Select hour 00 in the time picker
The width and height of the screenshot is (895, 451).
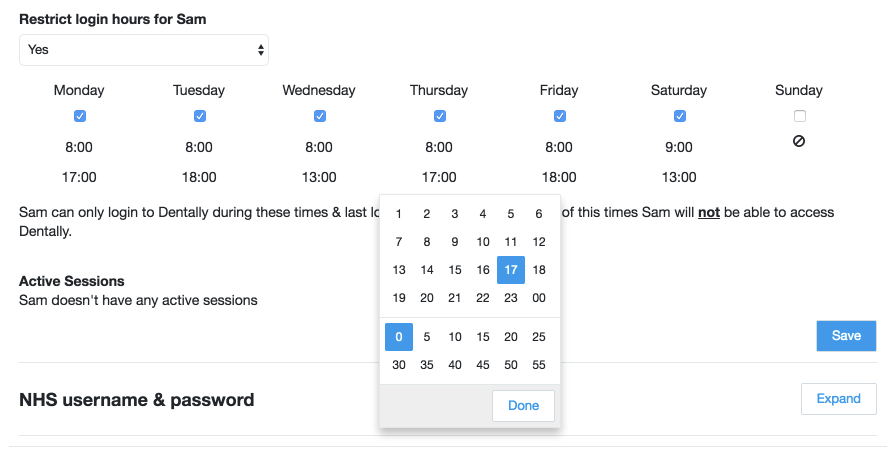[539, 298]
